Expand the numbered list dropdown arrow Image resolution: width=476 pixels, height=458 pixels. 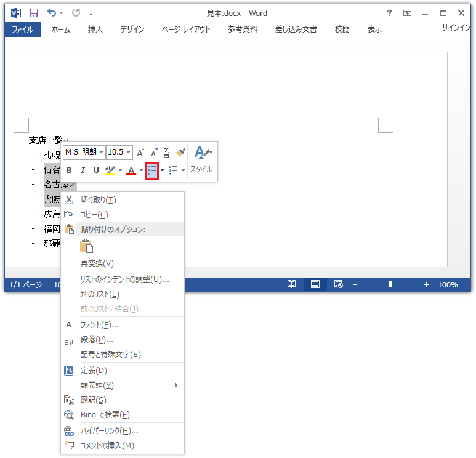pos(183,171)
